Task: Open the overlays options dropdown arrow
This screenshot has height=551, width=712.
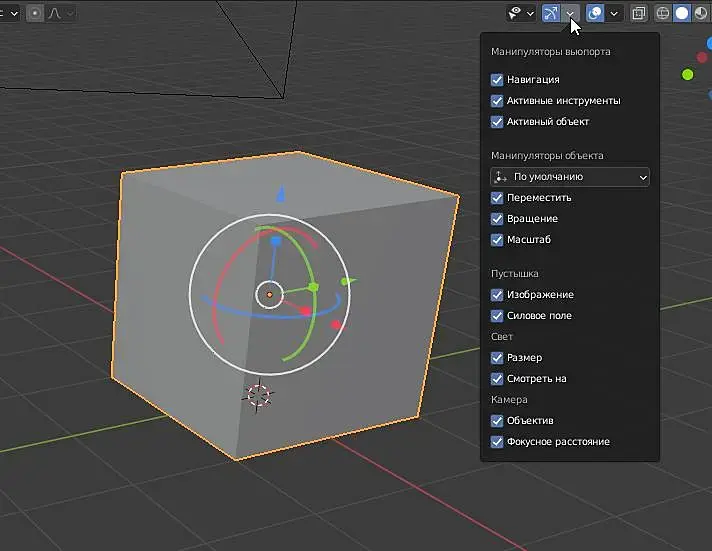Action: (614, 14)
